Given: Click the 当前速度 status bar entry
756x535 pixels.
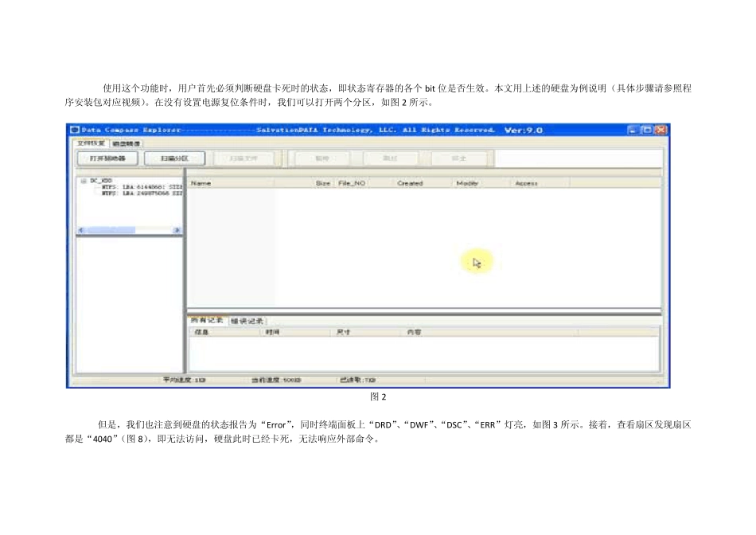Looking at the screenshot, I should coord(276,380).
